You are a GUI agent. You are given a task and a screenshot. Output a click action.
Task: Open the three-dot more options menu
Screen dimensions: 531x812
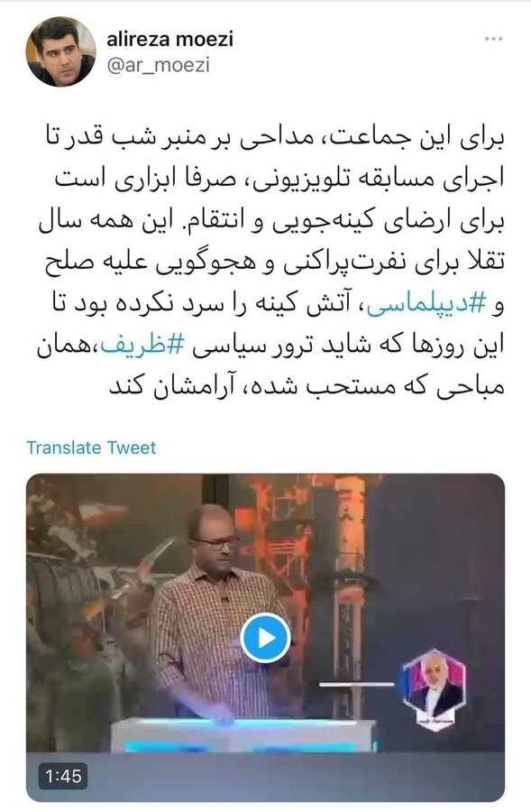[493, 40]
